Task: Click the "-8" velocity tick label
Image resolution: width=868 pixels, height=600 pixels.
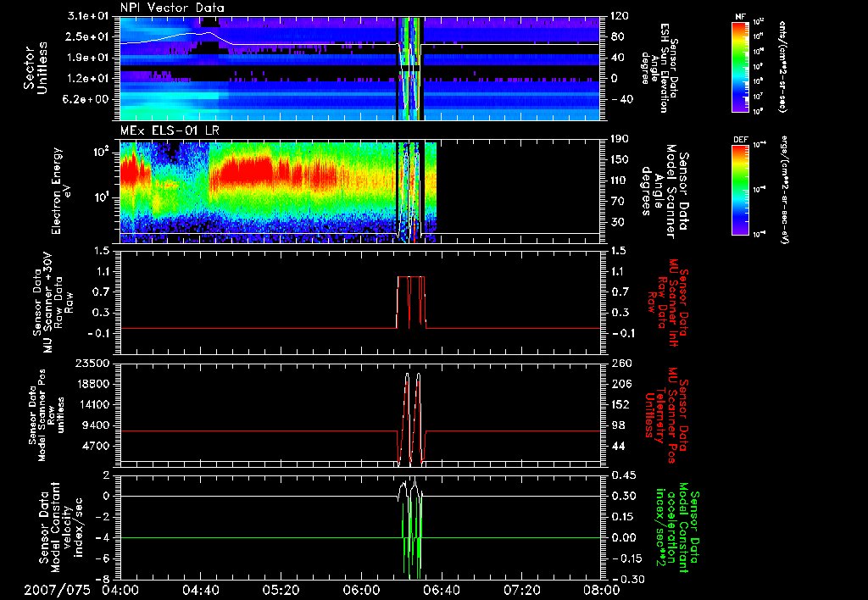Action: (104, 580)
